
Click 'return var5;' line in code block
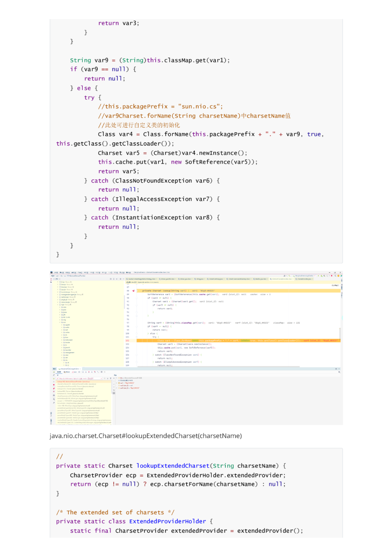click(x=119, y=171)
